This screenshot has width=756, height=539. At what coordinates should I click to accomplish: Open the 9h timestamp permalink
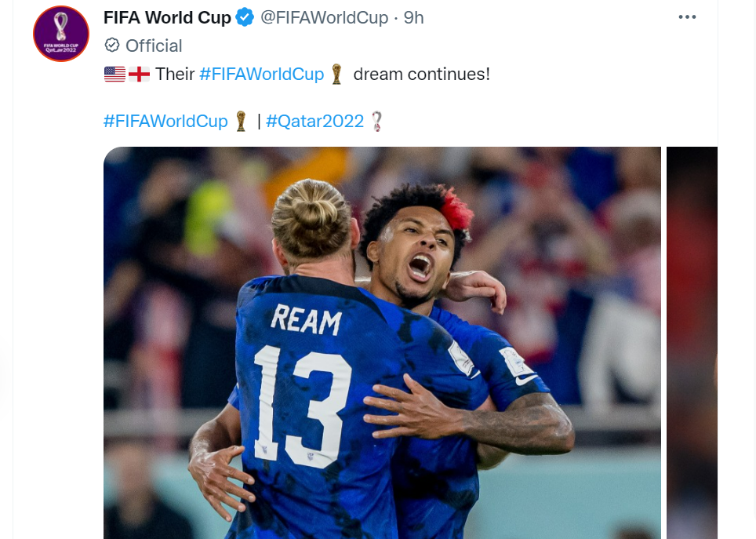coord(413,17)
